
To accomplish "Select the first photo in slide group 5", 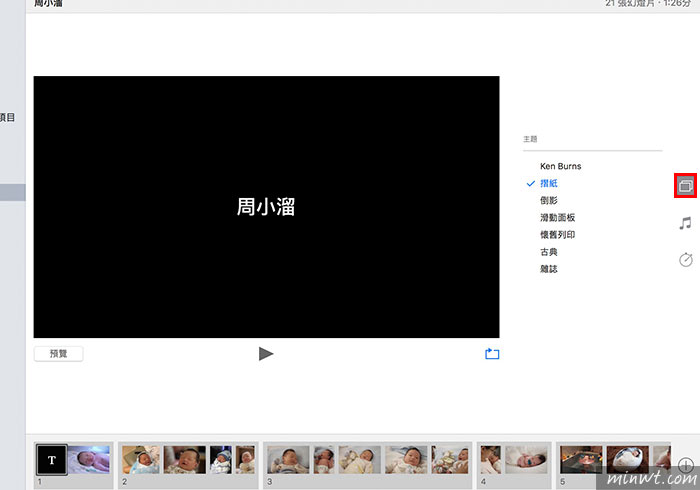I will click(x=581, y=460).
